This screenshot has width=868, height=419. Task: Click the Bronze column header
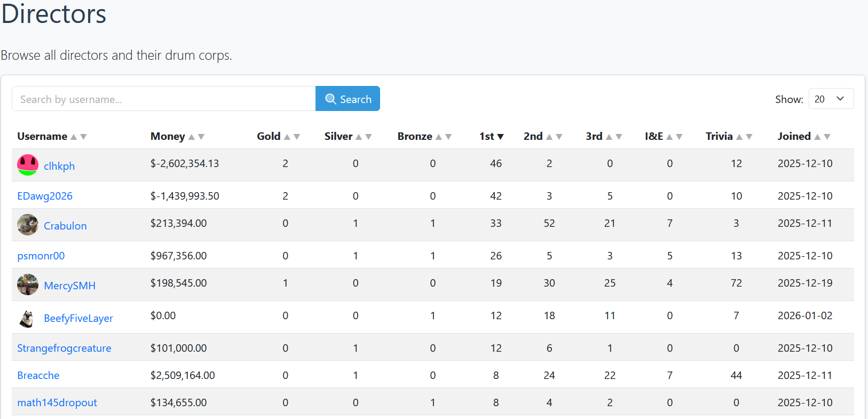coord(415,136)
